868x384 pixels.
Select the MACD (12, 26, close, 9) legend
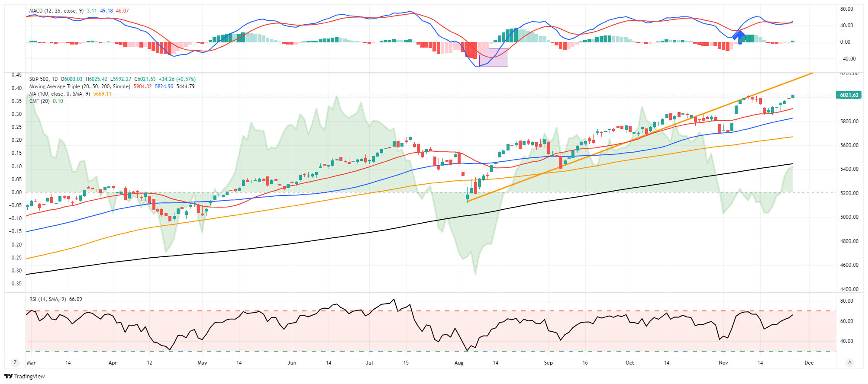click(56, 11)
